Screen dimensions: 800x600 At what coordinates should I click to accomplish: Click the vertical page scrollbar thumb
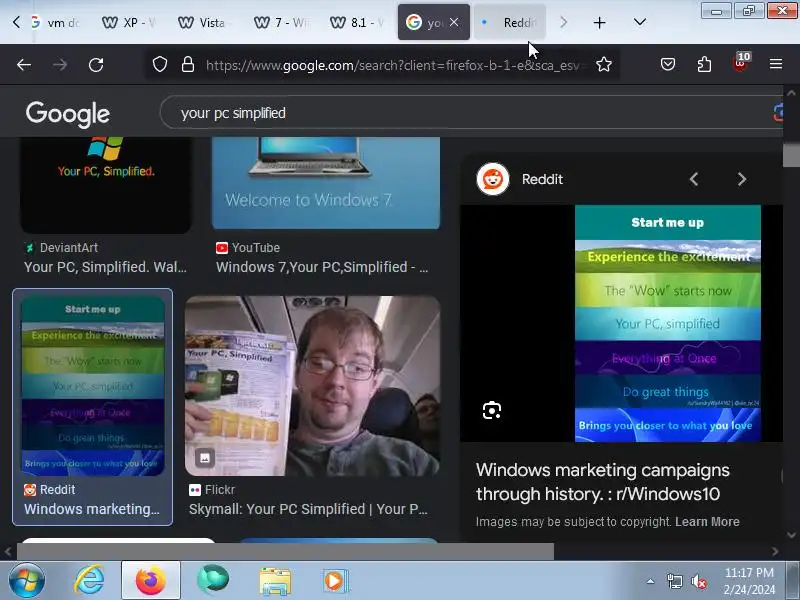tap(791, 155)
